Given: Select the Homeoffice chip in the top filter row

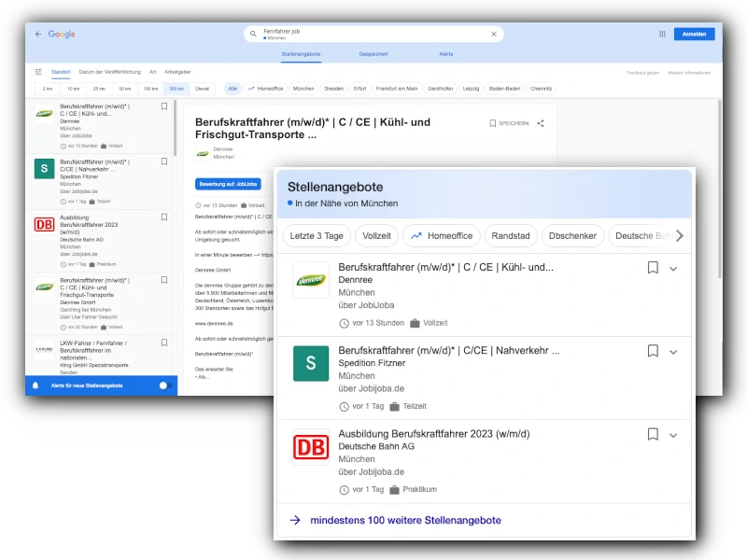Looking at the screenshot, I should click(x=265, y=89).
